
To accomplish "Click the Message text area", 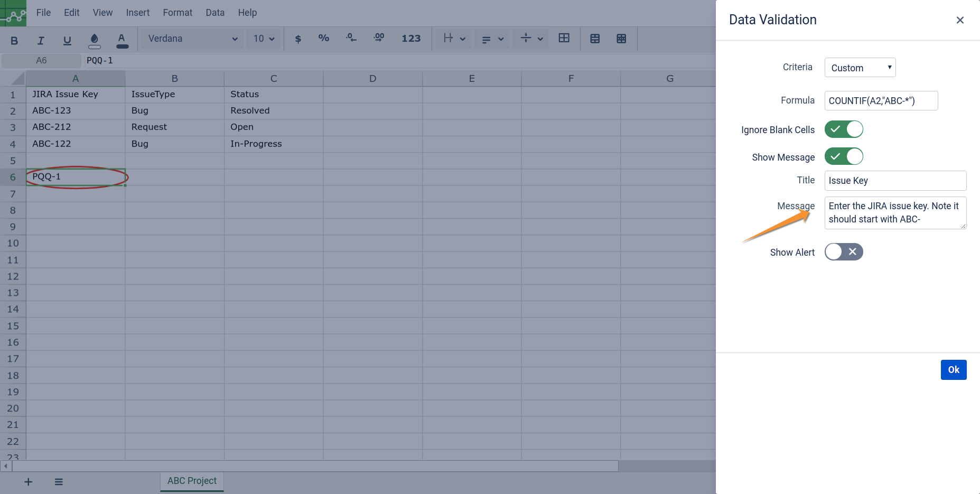I will [895, 213].
